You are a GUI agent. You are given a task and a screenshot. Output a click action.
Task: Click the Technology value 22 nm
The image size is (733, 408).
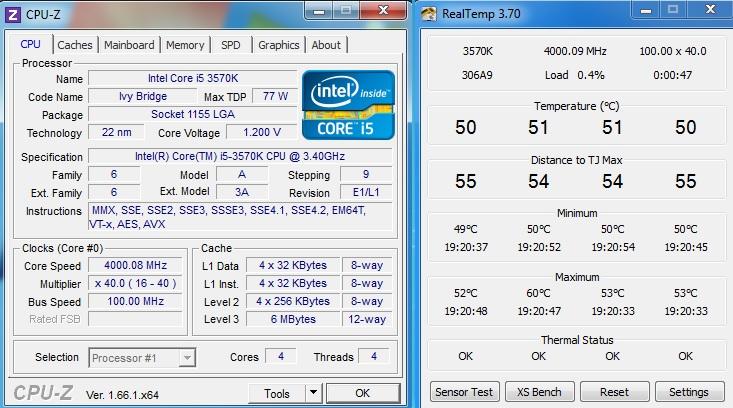pyautogui.click(x=116, y=132)
